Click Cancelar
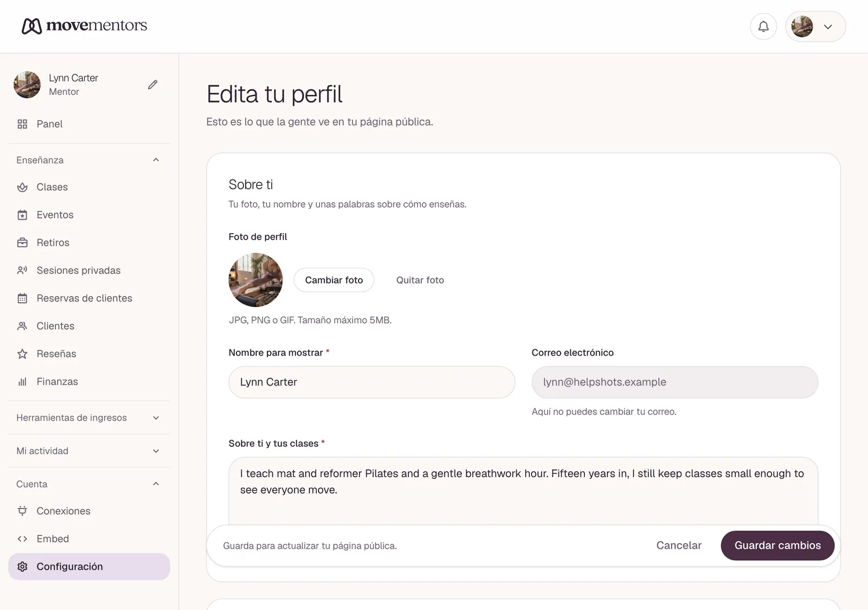This screenshot has width=868, height=610. tap(679, 545)
